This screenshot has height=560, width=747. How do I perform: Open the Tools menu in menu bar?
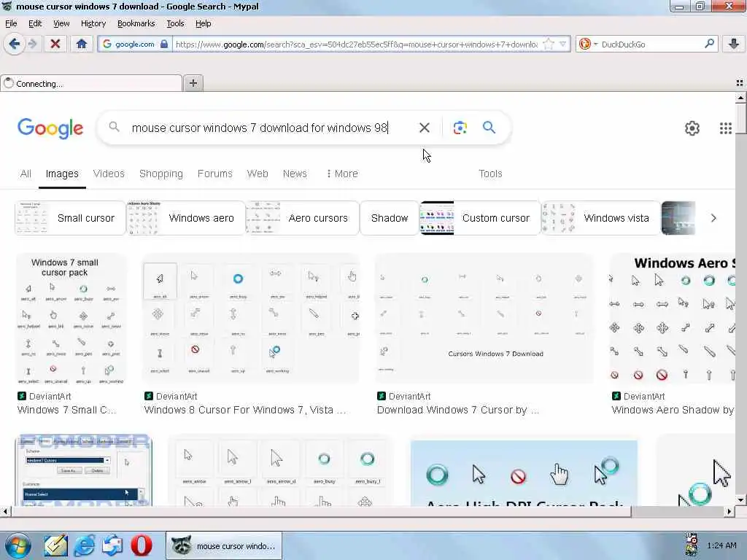point(175,23)
